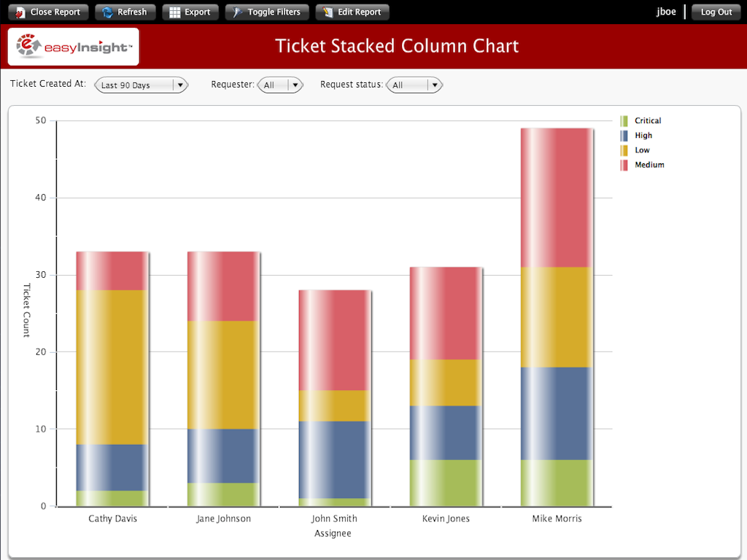Select John Smith's blue High bar segment
Screen dimensions: 747x560
click(335, 459)
